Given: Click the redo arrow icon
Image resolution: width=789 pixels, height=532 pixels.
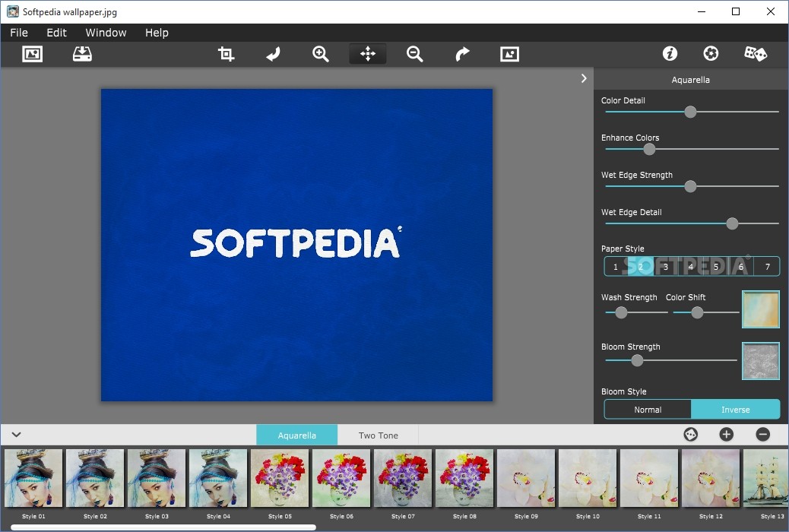Looking at the screenshot, I should pyautogui.click(x=462, y=54).
